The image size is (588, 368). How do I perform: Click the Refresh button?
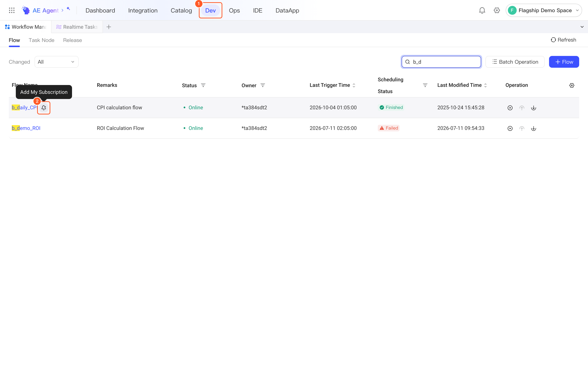click(x=563, y=40)
